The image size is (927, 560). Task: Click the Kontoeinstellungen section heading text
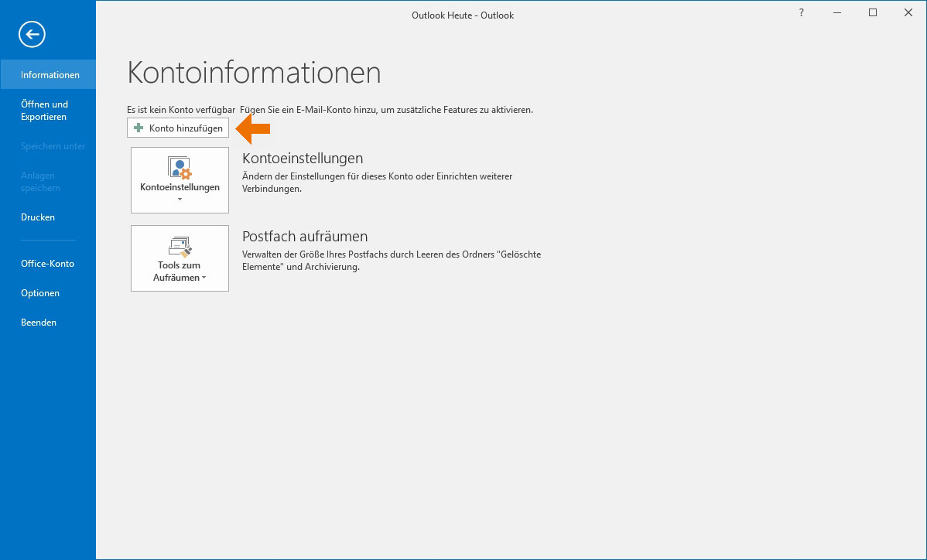[x=303, y=159]
